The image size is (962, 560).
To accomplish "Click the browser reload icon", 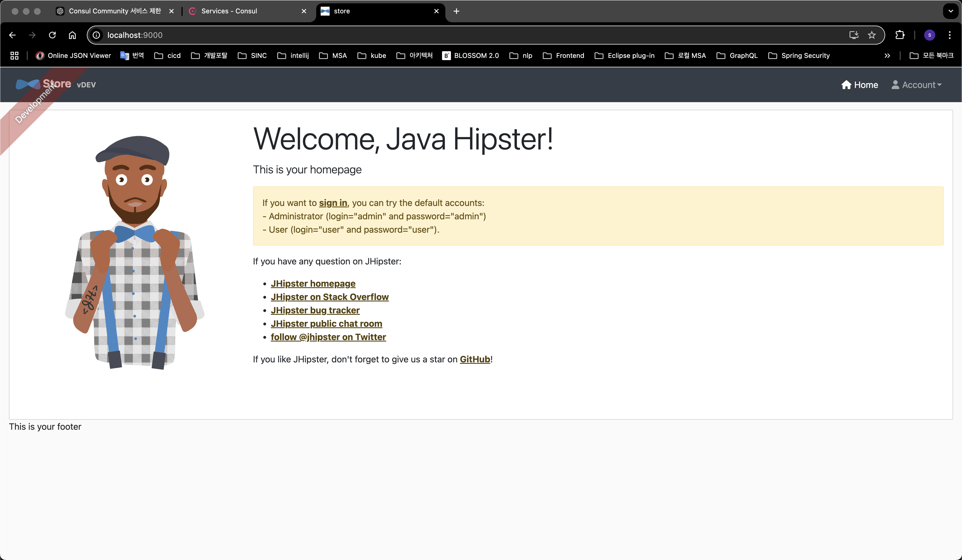I will click(52, 35).
